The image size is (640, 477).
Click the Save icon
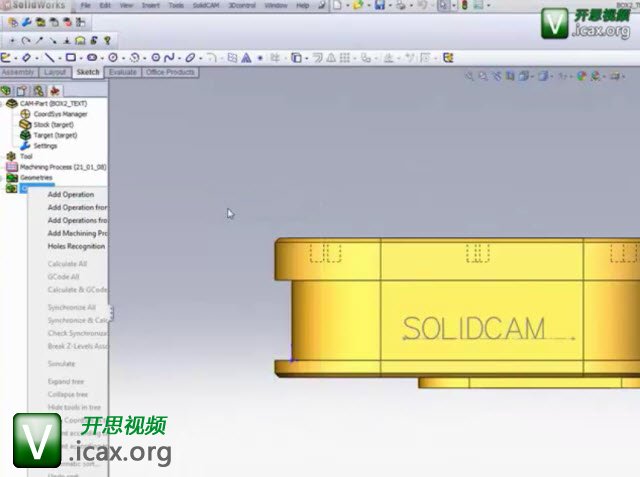pos(380,5)
